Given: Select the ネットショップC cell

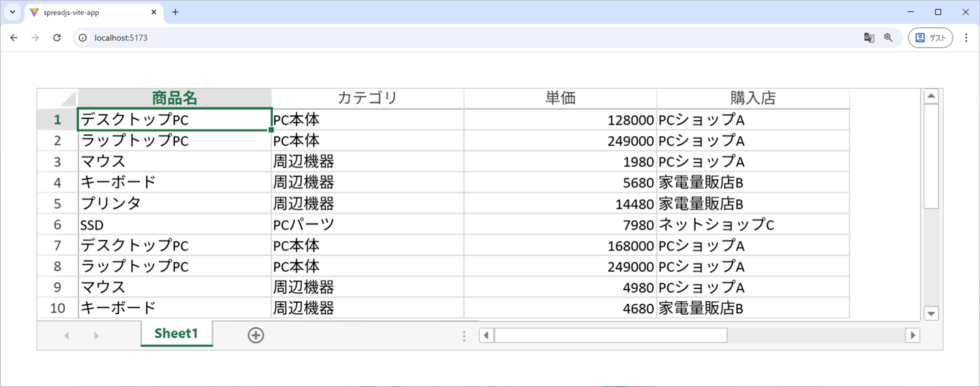Looking at the screenshot, I should point(753,224).
